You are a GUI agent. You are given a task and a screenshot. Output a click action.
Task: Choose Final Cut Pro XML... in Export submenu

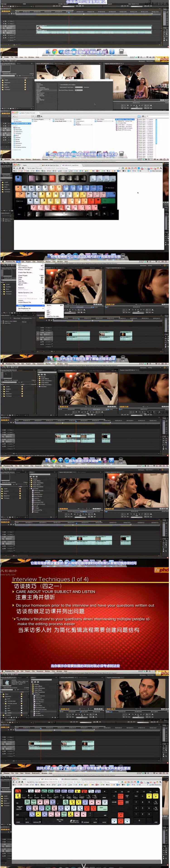click(x=53, y=316)
